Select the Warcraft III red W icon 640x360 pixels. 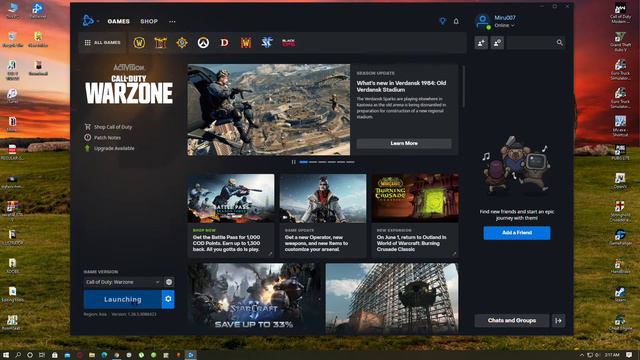coord(246,42)
